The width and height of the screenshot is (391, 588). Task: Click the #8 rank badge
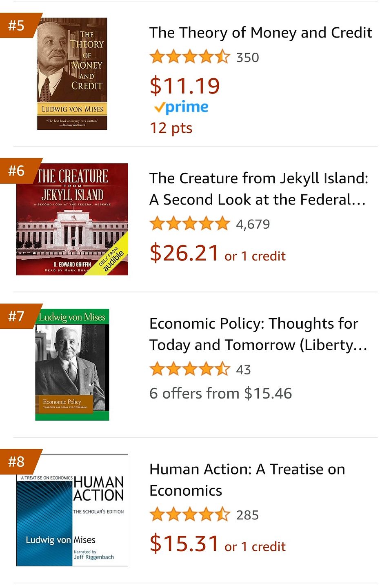17,461
